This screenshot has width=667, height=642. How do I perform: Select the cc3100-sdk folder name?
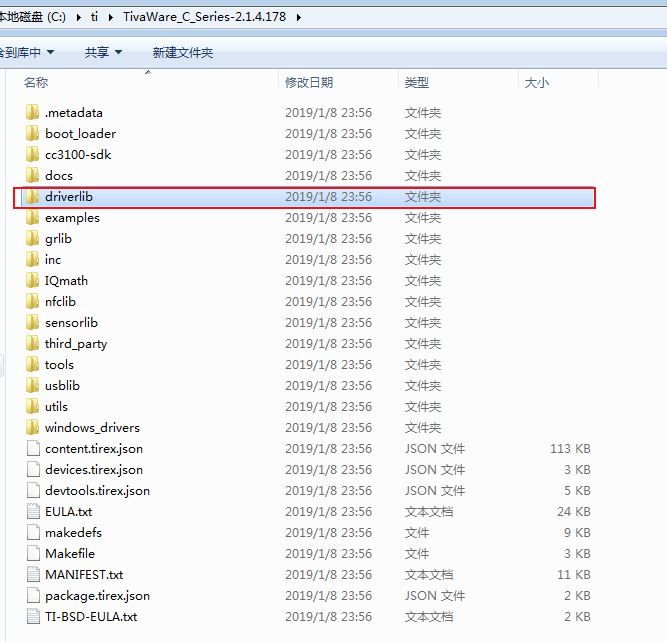click(78, 154)
